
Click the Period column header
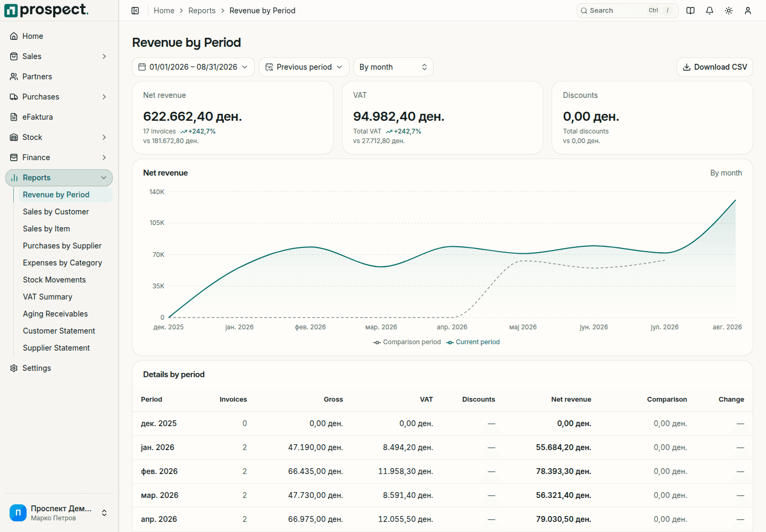(152, 400)
